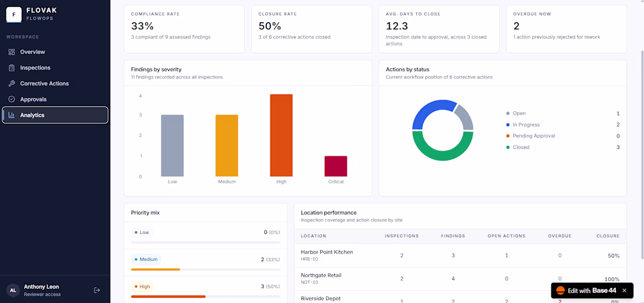Navigate to the Approvals section

(x=55, y=100)
